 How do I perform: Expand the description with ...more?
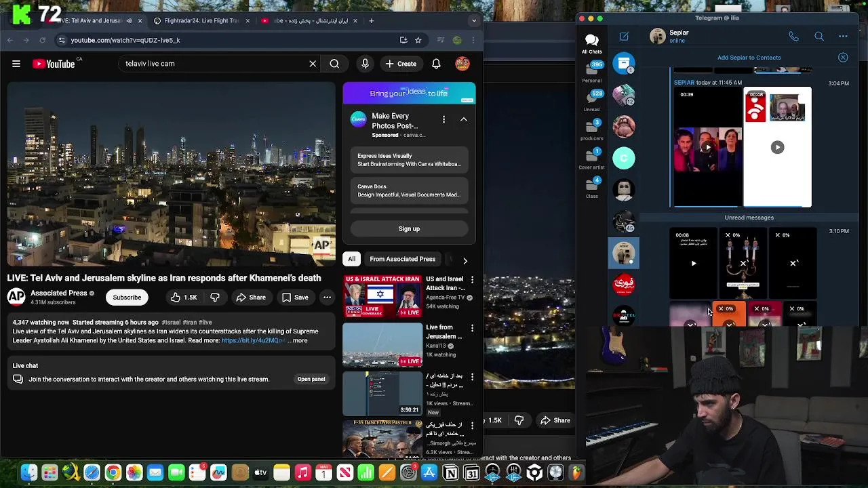click(x=298, y=340)
